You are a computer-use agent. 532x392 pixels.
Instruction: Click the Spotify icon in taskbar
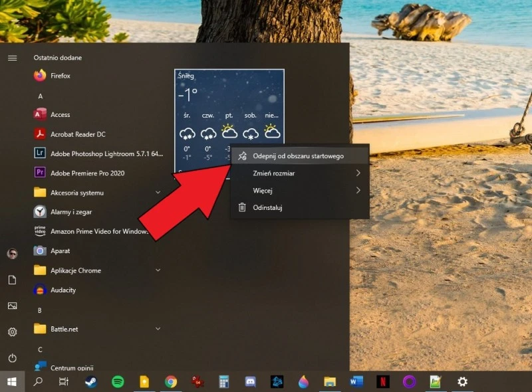click(x=118, y=381)
